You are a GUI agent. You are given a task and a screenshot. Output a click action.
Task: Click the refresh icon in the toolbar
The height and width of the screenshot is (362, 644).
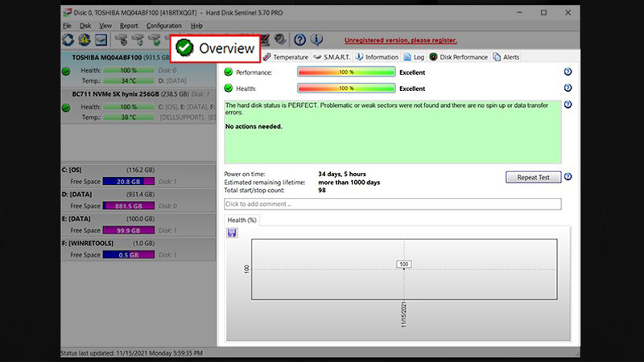(x=68, y=39)
